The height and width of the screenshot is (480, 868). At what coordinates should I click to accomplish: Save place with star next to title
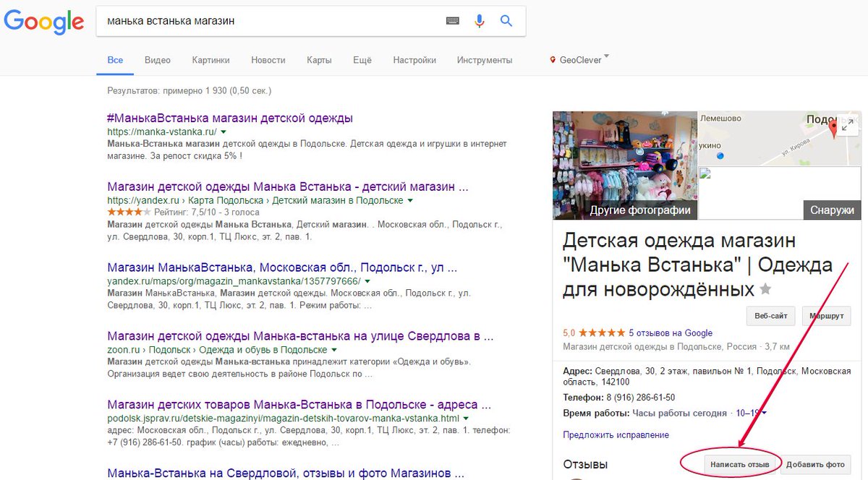[765, 290]
